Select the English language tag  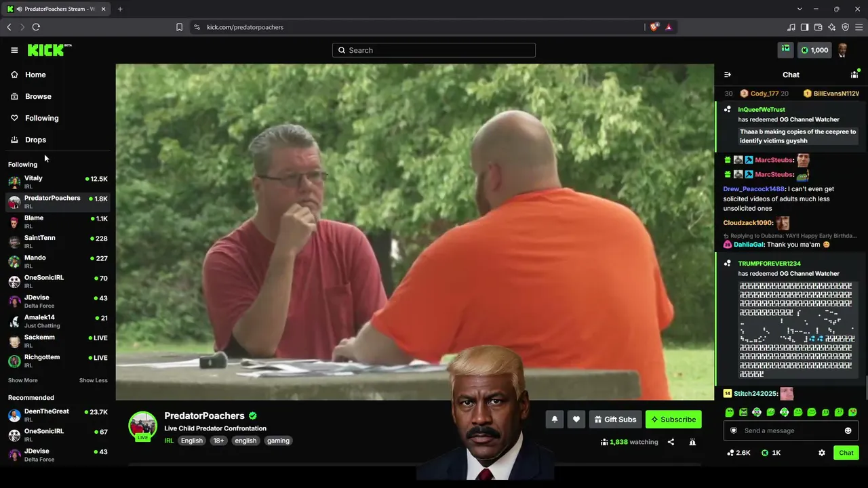pyautogui.click(x=191, y=441)
